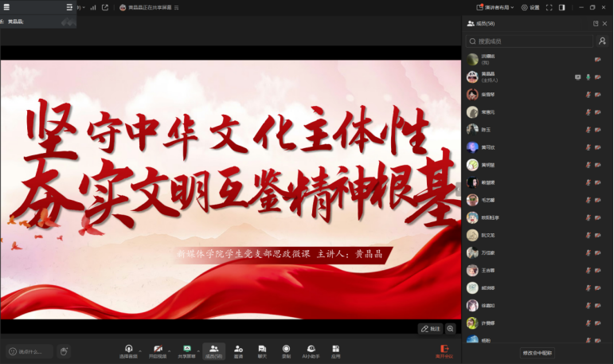Screen dimensions: 614x364
Task: Open the 聊天 (Chat) panel icon
Action: [262, 350]
